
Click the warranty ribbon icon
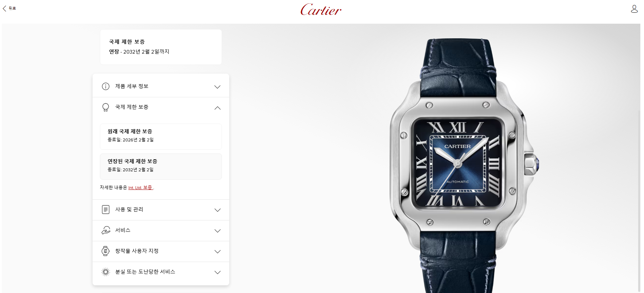click(106, 107)
